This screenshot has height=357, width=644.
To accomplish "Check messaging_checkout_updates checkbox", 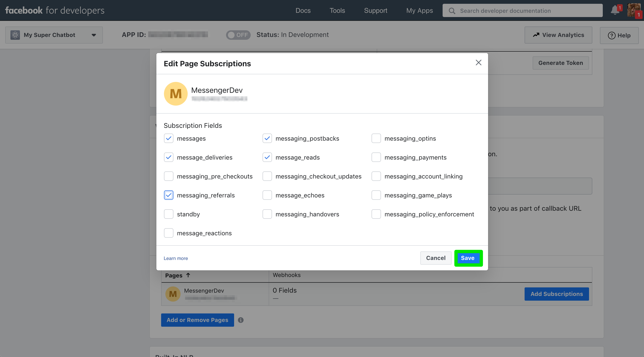I will tap(267, 176).
